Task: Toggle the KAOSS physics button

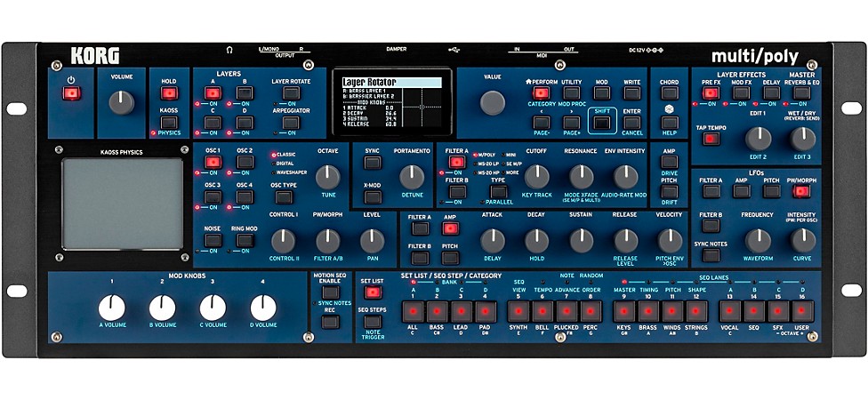Action: click(x=169, y=123)
